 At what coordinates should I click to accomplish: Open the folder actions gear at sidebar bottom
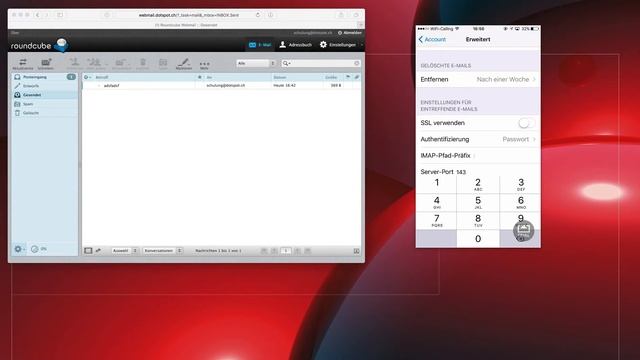click(x=19, y=249)
